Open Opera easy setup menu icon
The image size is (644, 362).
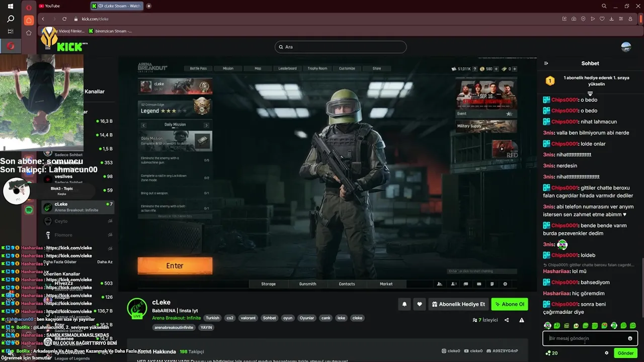(621, 19)
